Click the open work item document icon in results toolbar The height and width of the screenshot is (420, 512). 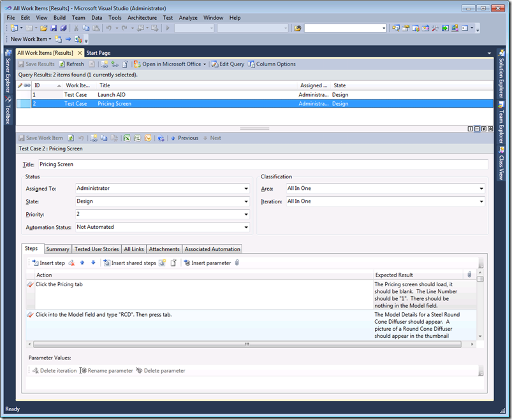124,64
